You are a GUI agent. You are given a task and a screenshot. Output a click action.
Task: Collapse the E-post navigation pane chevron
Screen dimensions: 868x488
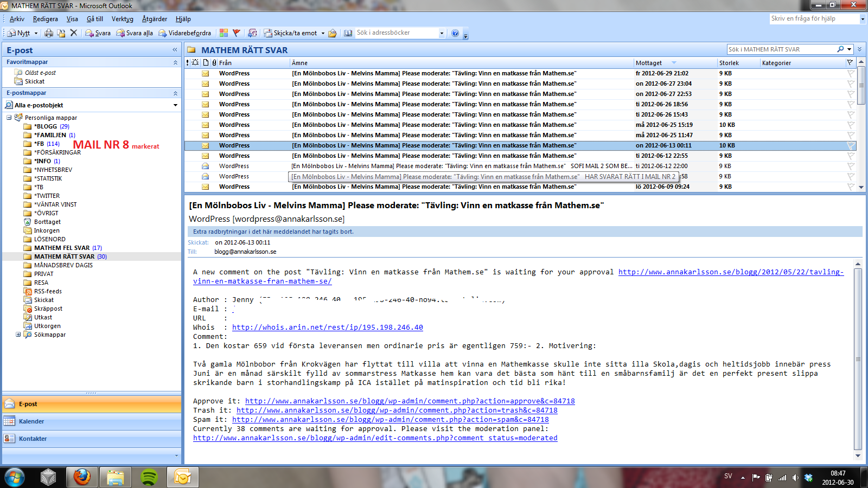(x=175, y=50)
